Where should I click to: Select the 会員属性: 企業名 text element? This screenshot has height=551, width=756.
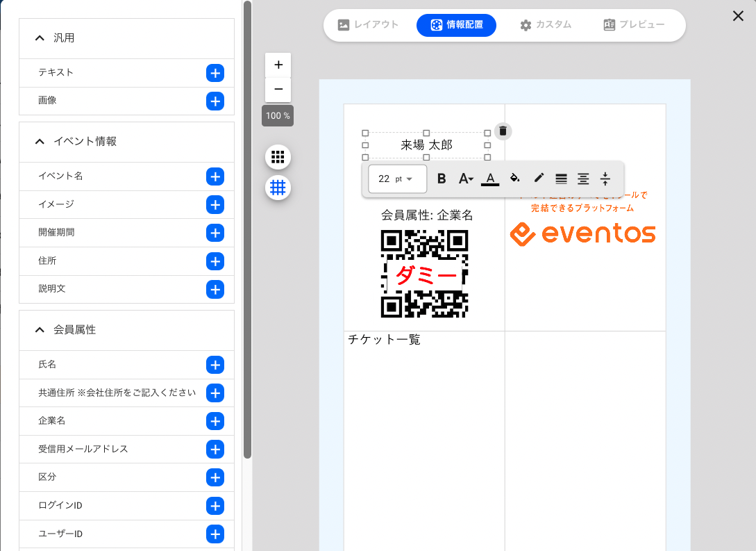pyautogui.click(x=427, y=215)
